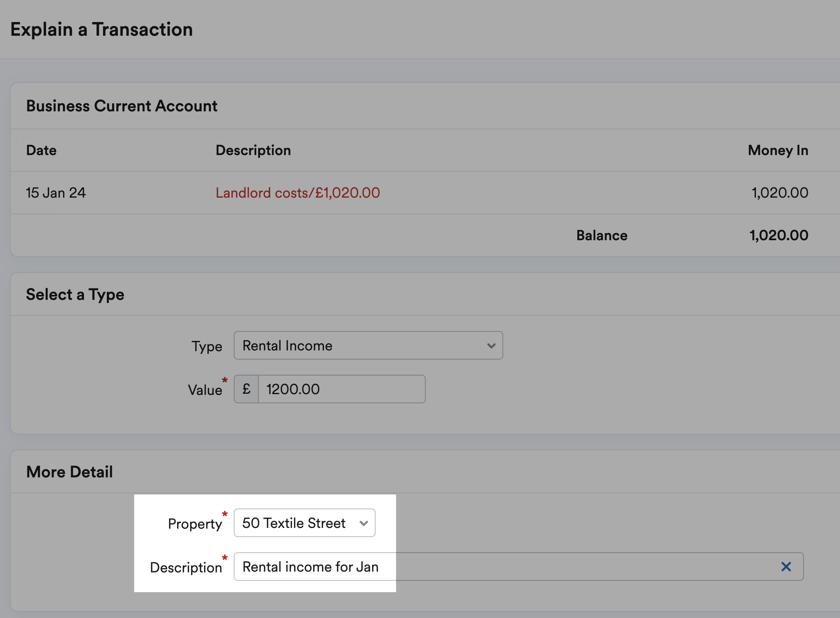Open the Landlord costs/£1,020.00 transaction link

click(298, 193)
